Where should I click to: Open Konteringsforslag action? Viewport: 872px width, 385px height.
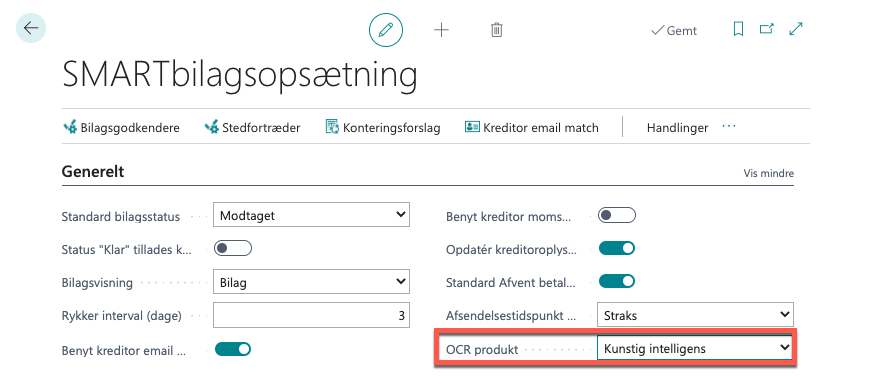[383, 127]
